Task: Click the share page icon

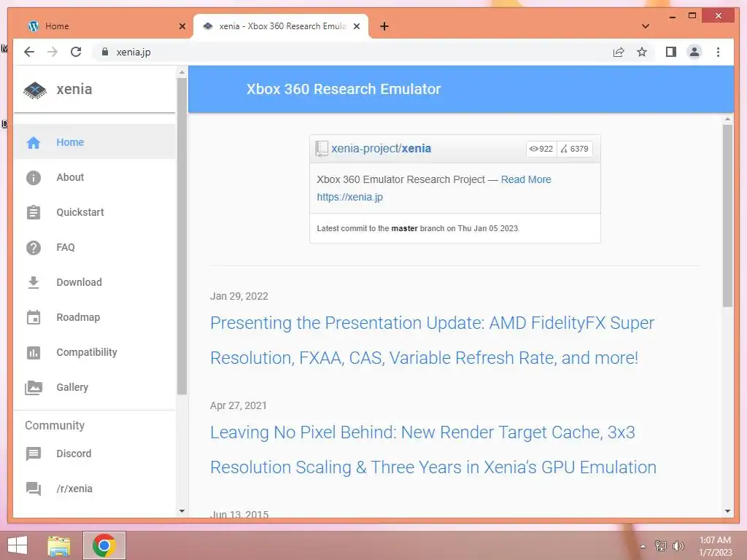Action: click(x=619, y=52)
